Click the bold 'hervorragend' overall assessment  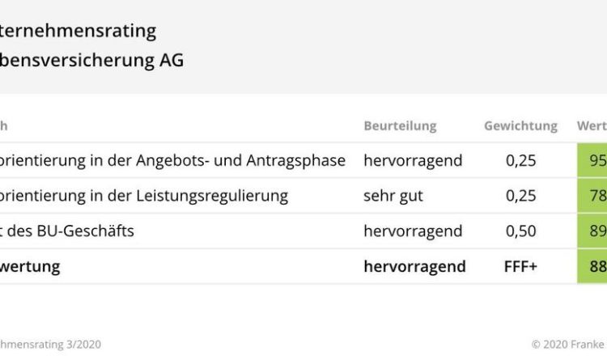pyautogui.click(x=414, y=266)
